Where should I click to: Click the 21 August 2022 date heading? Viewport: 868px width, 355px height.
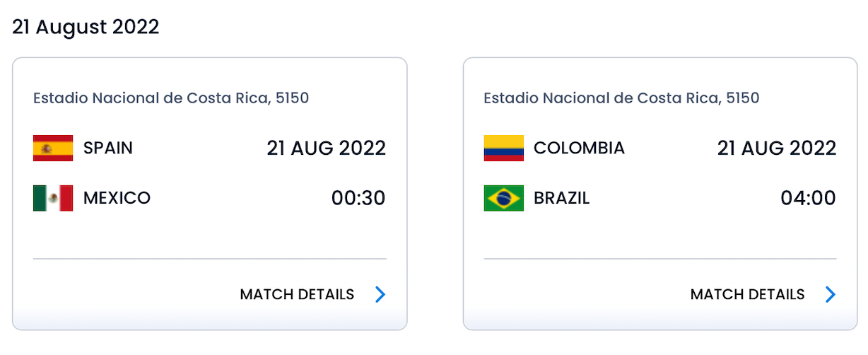pos(86,27)
